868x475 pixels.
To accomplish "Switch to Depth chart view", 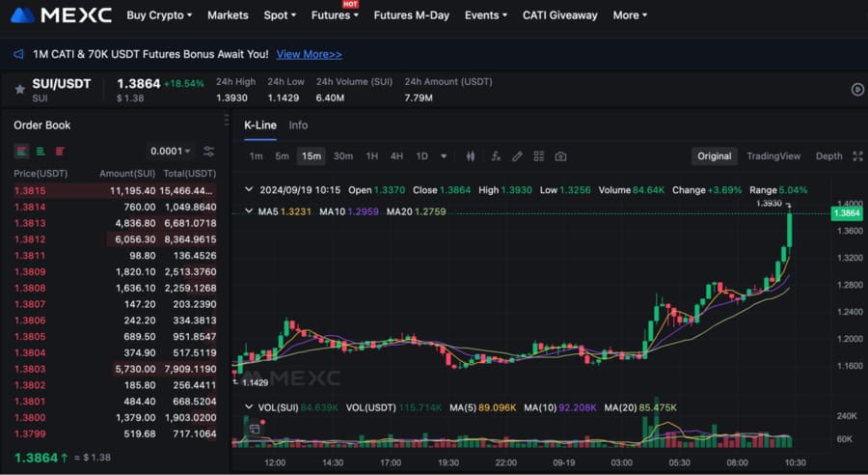I will coord(828,156).
